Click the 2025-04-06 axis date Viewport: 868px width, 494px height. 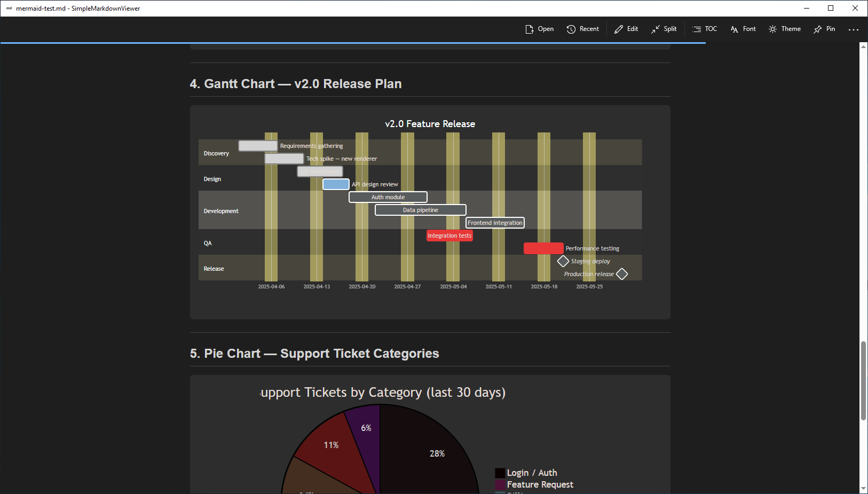271,287
